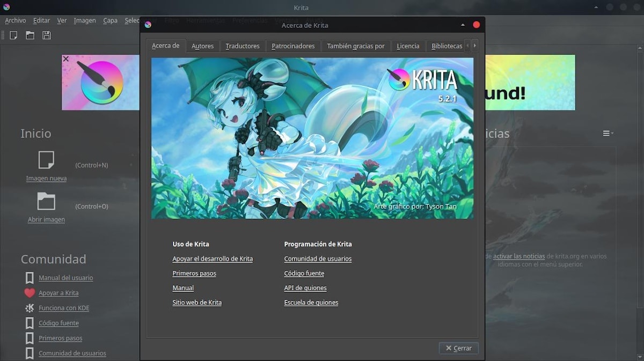Viewport: 644px width, 361px height.
Task: Click the save floppy disk toolbar icon
Action: [x=47, y=35]
